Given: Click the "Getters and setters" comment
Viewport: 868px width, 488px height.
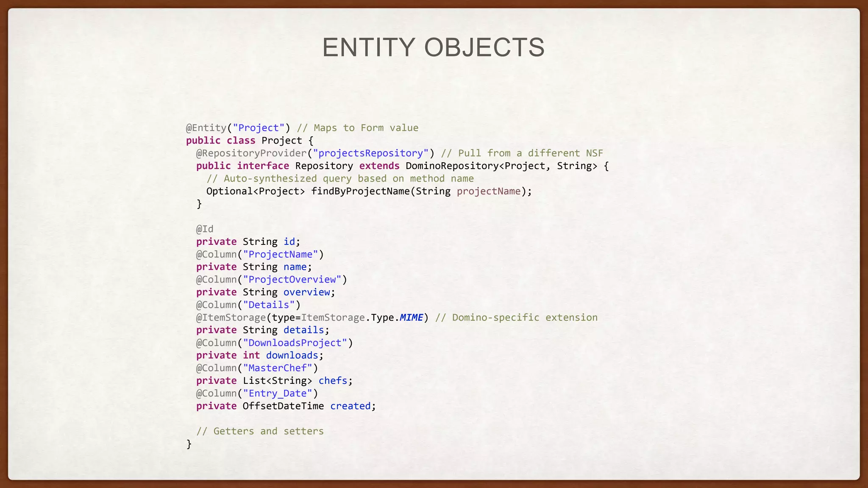Looking at the screenshot, I should pyautogui.click(x=260, y=431).
